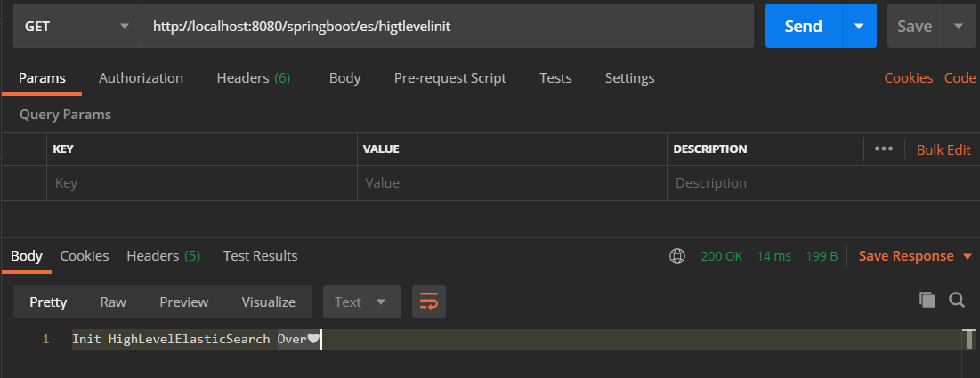Select the Raw response view

[113, 302]
